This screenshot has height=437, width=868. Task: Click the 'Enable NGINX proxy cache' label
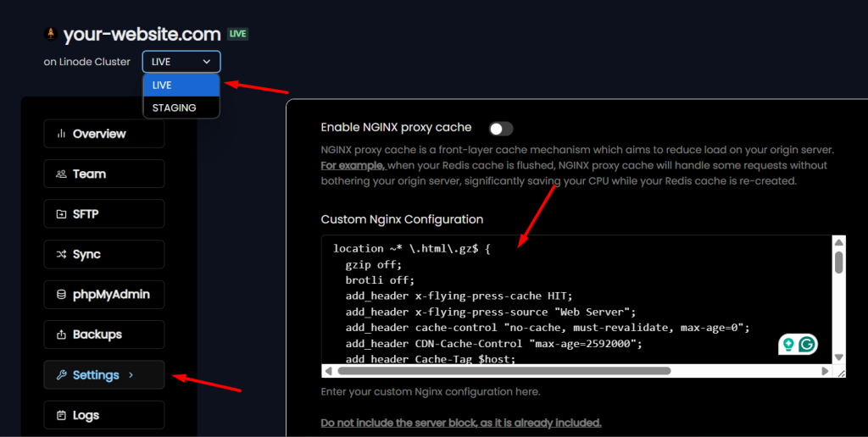click(x=397, y=127)
